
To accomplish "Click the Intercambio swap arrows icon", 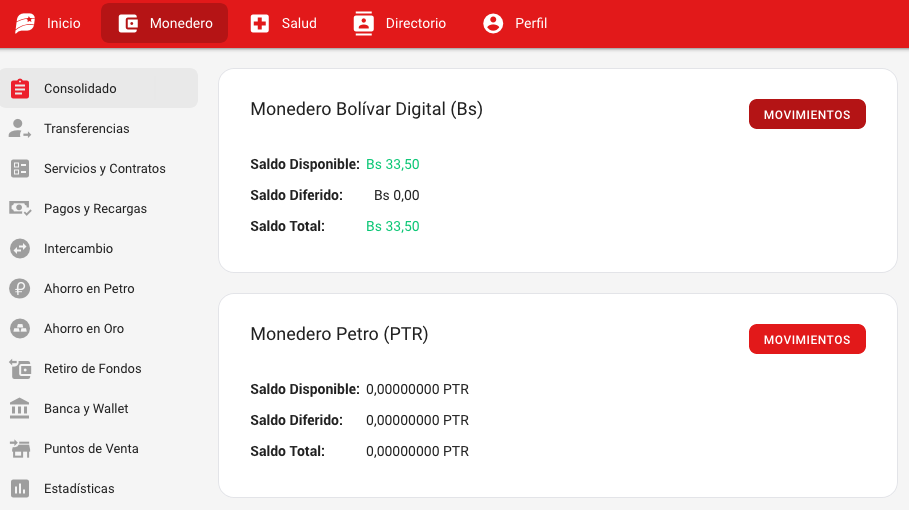I will click(x=20, y=249).
